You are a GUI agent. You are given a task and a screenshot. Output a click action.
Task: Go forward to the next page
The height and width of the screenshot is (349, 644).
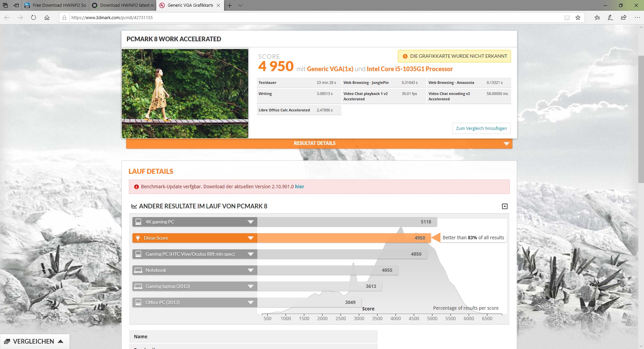pyautogui.click(x=20, y=18)
